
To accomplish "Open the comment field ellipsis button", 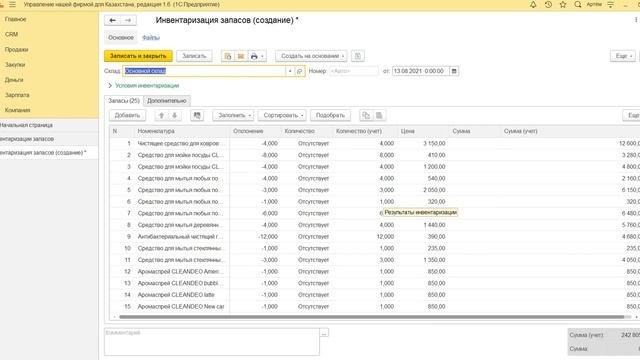I will [x=324, y=333].
